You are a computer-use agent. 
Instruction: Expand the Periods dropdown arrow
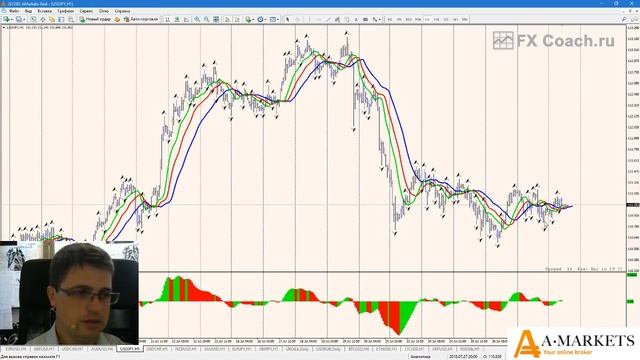click(265, 19)
